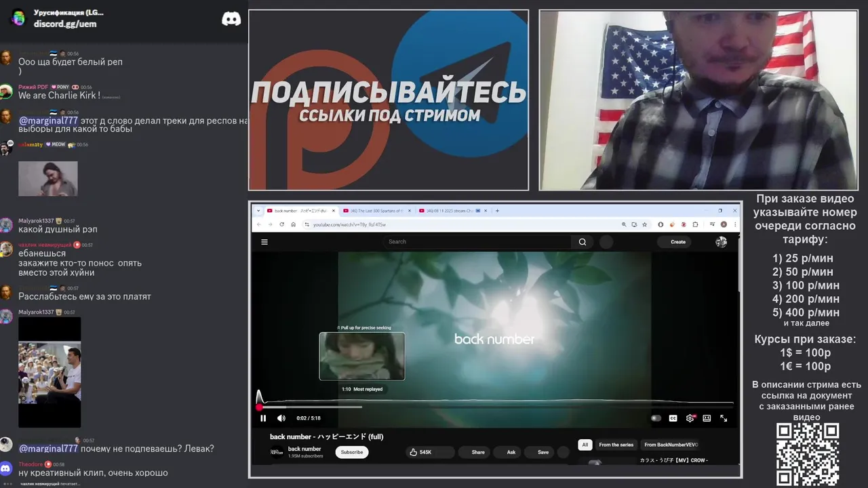Open the more actions button after Save
This screenshot has width=868, height=488.
(x=563, y=452)
